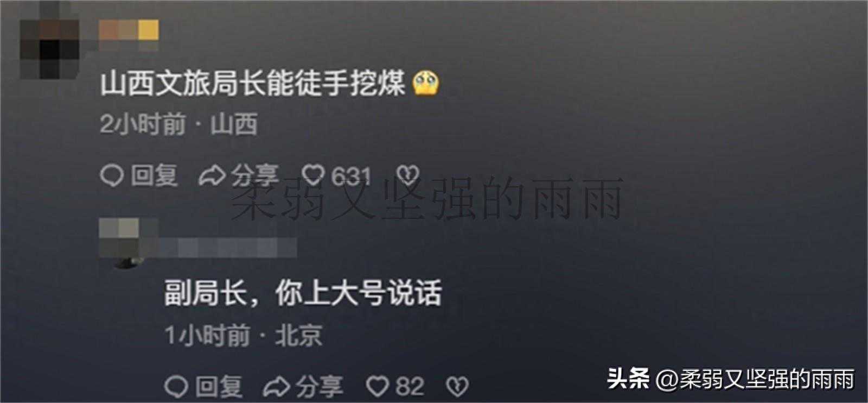Image resolution: width=868 pixels, height=403 pixels.
Task: Click the replier's blurred username
Action: click(219, 247)
